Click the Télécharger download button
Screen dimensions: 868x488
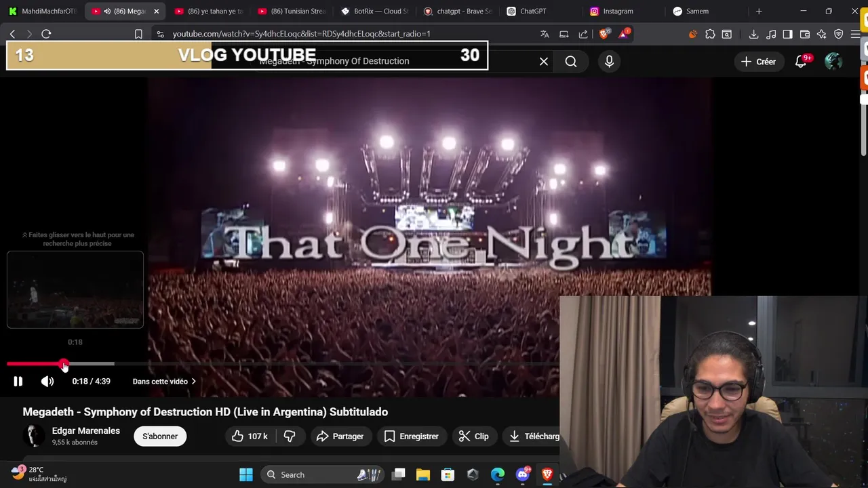pos(534,436)
